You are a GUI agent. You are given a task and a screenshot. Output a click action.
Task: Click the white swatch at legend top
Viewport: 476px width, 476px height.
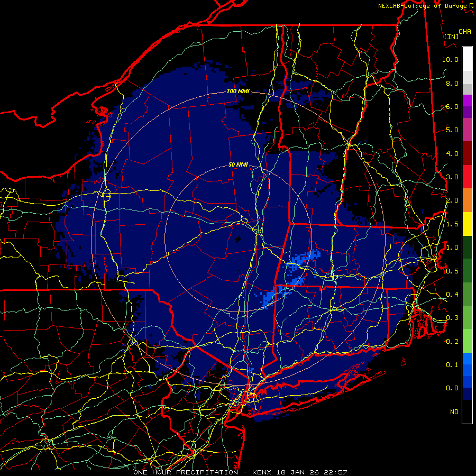(467, 59)
